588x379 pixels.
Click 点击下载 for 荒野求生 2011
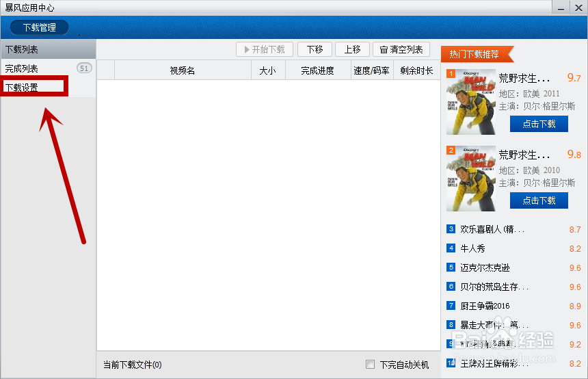tap(539, 124)
